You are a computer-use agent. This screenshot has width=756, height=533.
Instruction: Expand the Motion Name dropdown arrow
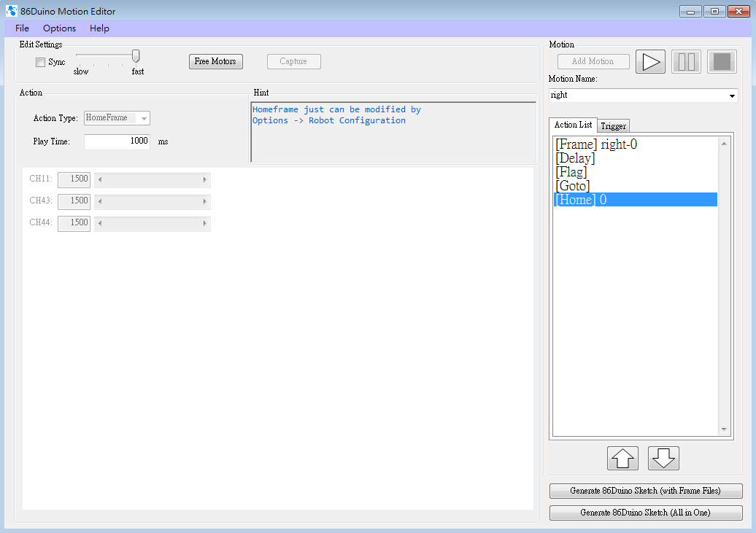733,96
